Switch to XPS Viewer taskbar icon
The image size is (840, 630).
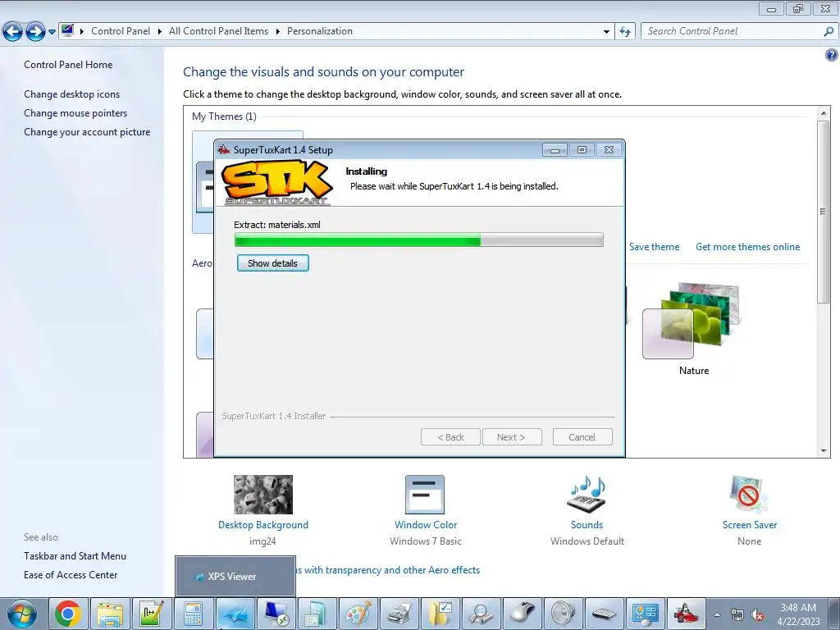tap(235, 614)
